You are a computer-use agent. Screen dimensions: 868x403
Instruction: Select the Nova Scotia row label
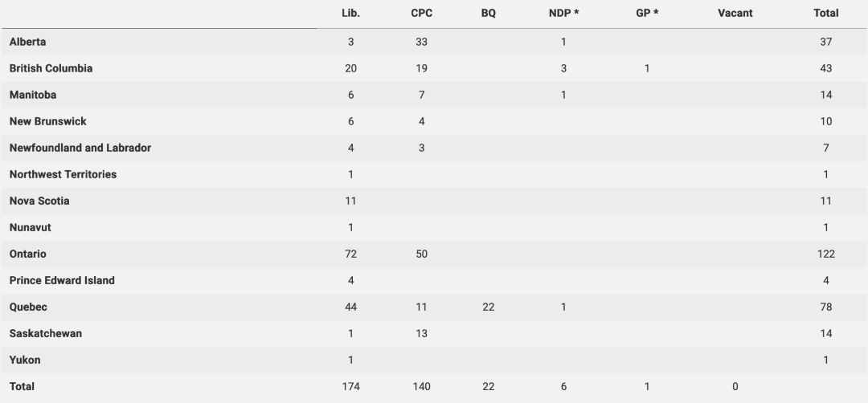coord(39,201)
